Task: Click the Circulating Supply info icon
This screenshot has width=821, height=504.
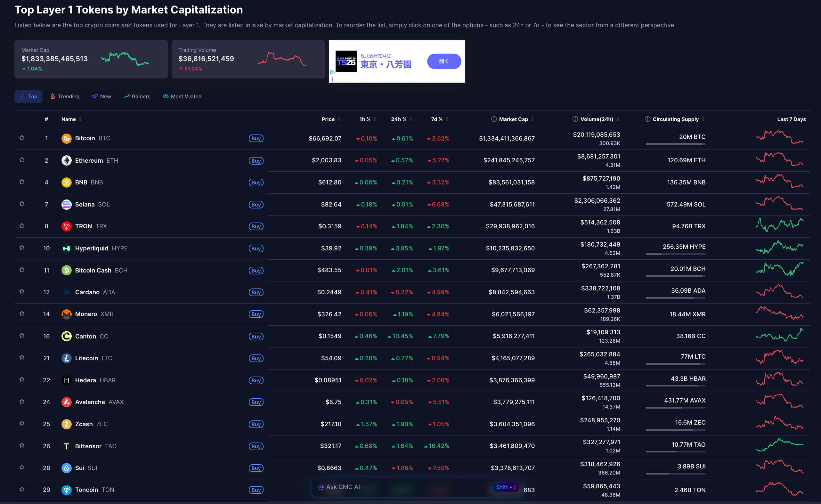Action: 647,119
